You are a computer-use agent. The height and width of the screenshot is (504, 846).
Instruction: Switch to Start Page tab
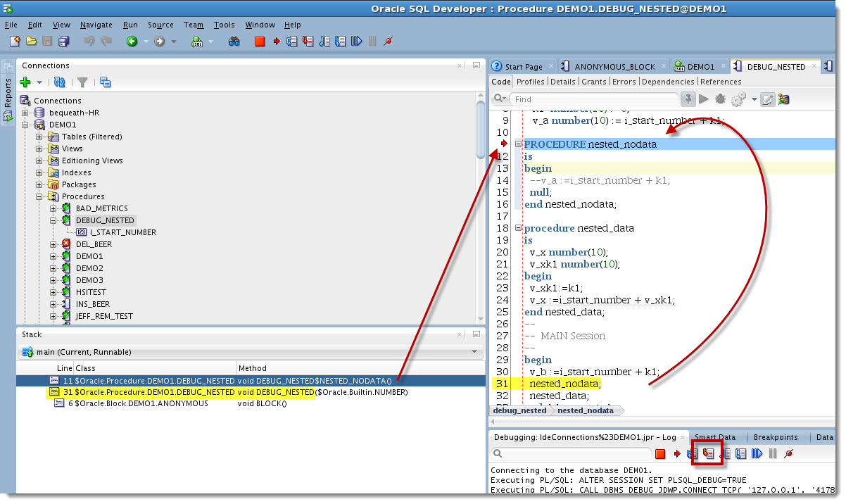coord(523,66)
